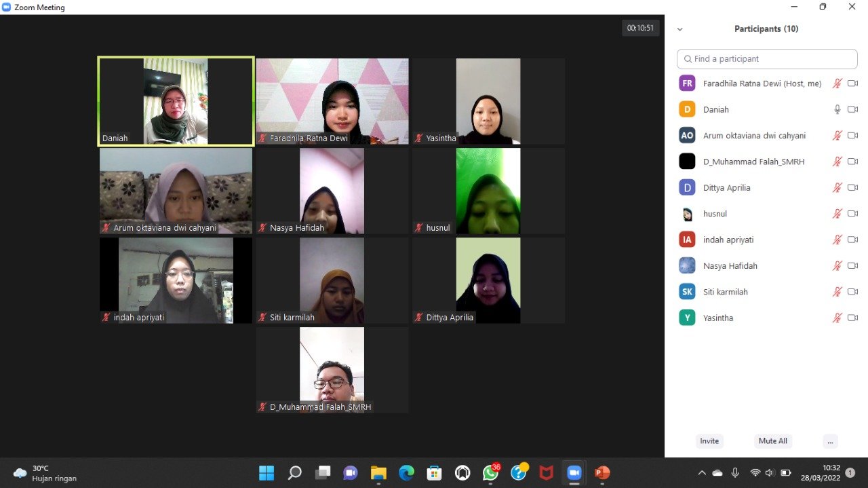Open Microsoft Edge from the taskbar
The height and width of the screenshot is (488, 868).
pyautogui.click(x=406, y=472)
